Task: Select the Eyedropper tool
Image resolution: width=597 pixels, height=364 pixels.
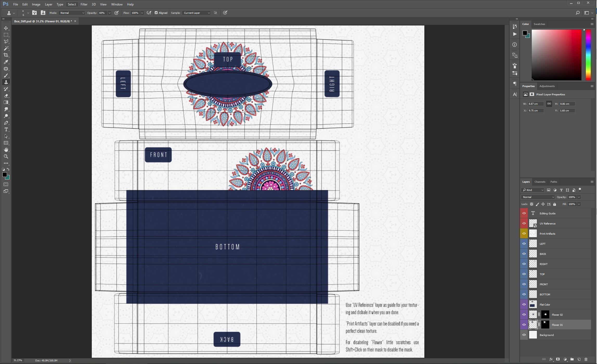Action: 6,62
